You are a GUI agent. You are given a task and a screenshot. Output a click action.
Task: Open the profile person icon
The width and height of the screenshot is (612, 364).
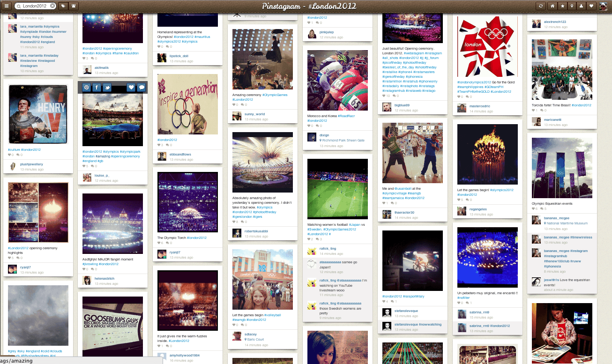pyautogui.click(x=582, y=6)
